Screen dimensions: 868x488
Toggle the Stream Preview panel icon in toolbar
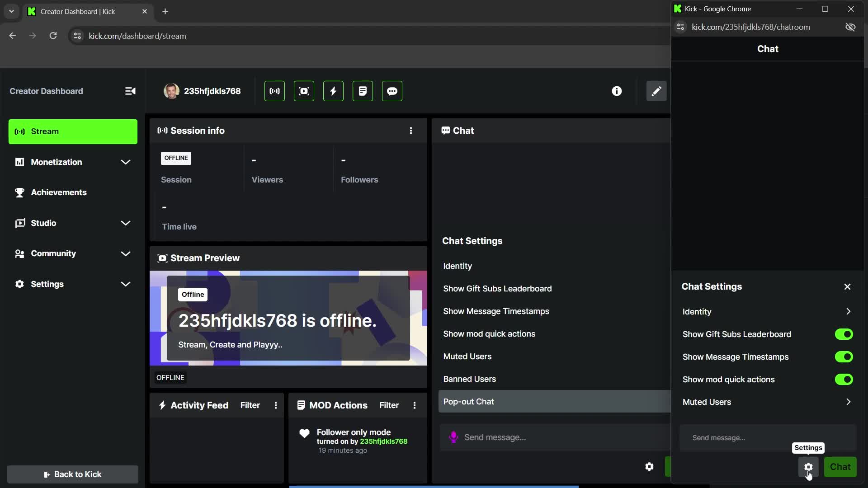(304, 91)
